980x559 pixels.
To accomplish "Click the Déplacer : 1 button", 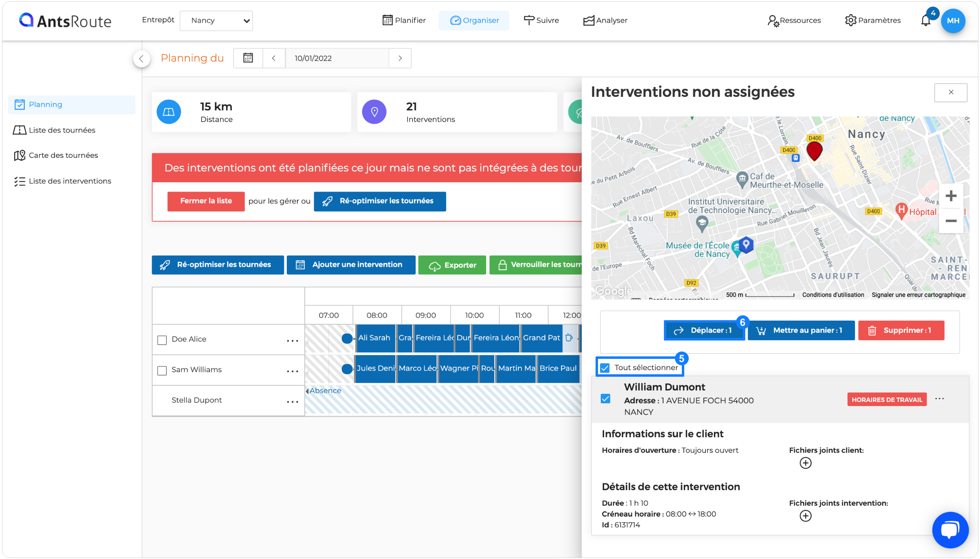I will (x=704, y=330).
